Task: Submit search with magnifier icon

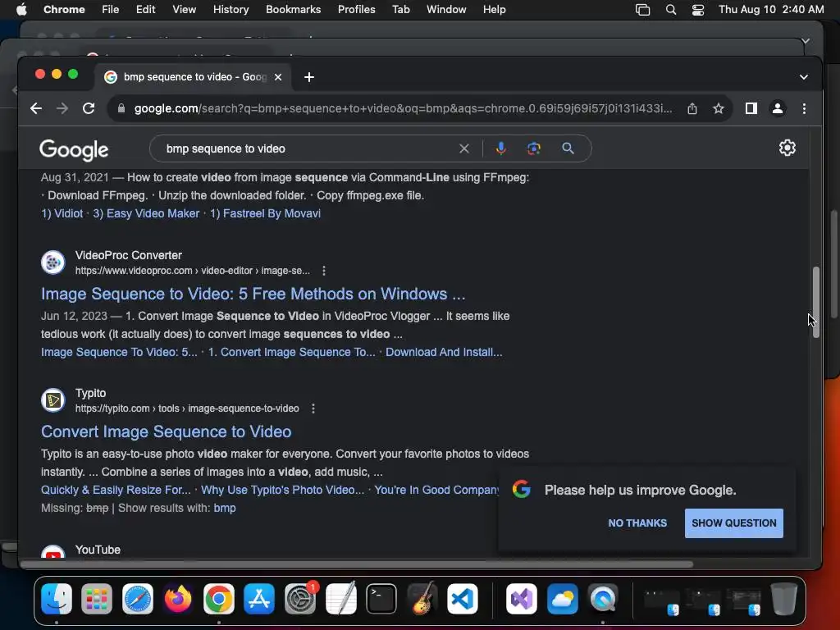Action: pos(568,148)
